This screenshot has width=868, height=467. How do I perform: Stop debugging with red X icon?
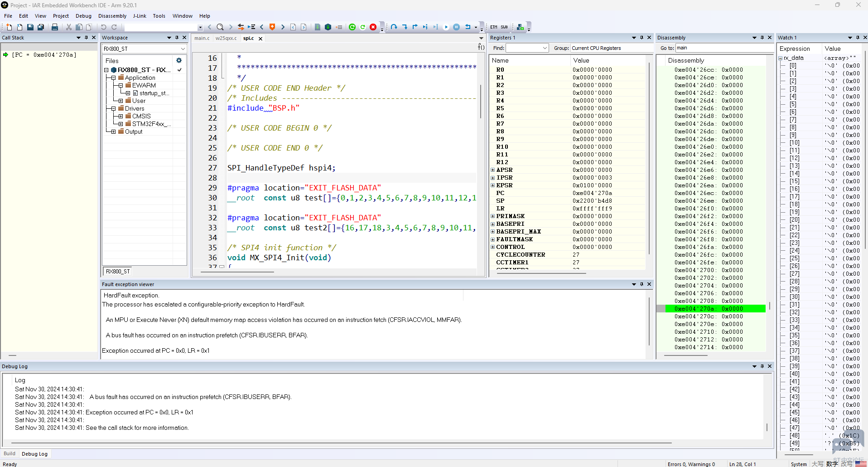pos(373,27)
